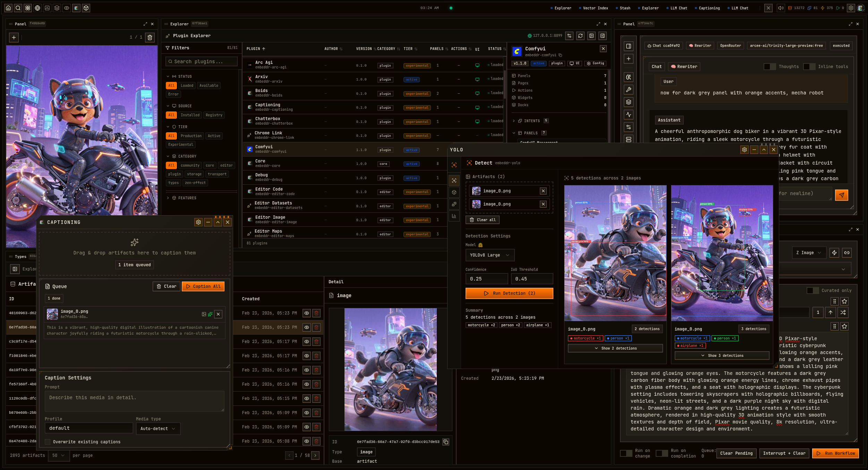
Task: Open the wrench icon in the right panel sidebar
Action: coord(628,90)
